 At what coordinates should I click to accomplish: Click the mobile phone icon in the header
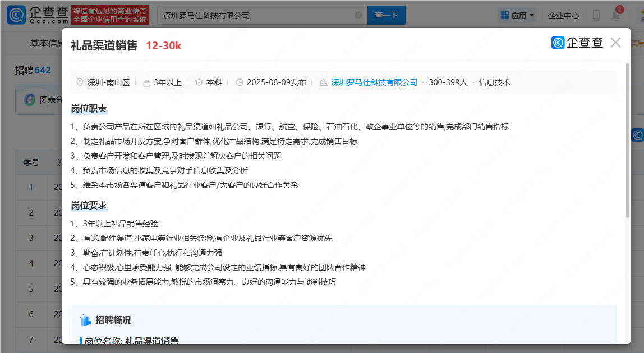[596, 15]
